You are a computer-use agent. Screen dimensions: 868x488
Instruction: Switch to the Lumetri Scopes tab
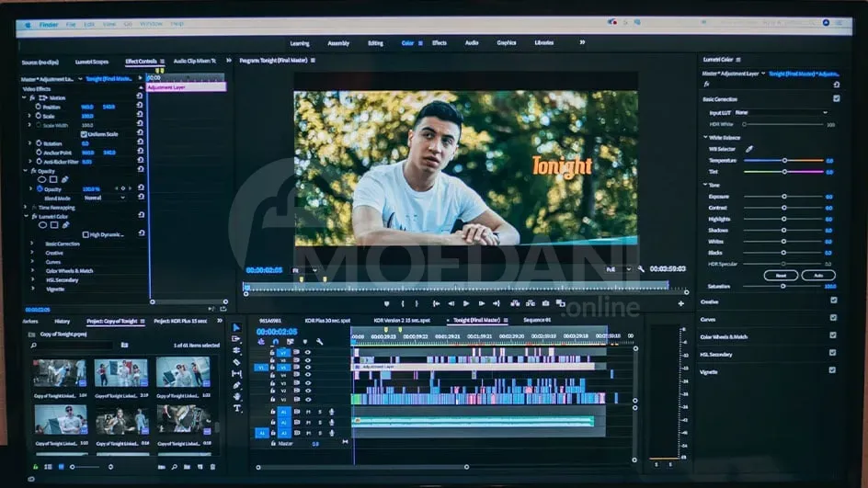[x=91, y=62]
